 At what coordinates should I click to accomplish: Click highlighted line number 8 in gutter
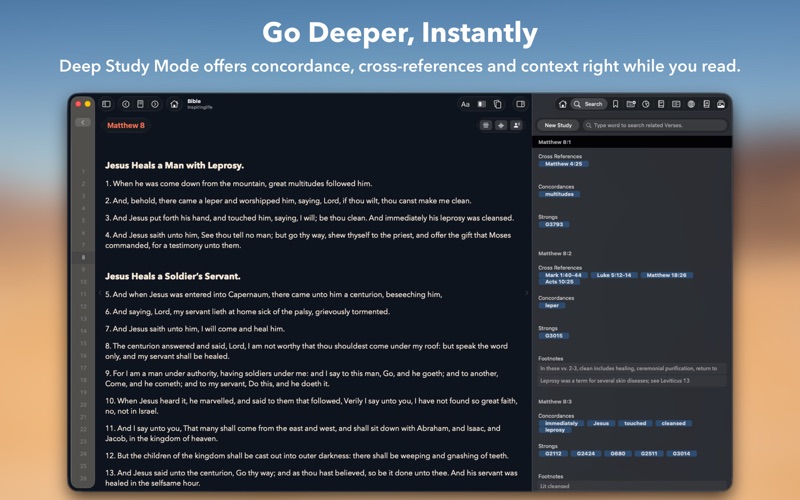pyautogui.click(x=83, y=258)
